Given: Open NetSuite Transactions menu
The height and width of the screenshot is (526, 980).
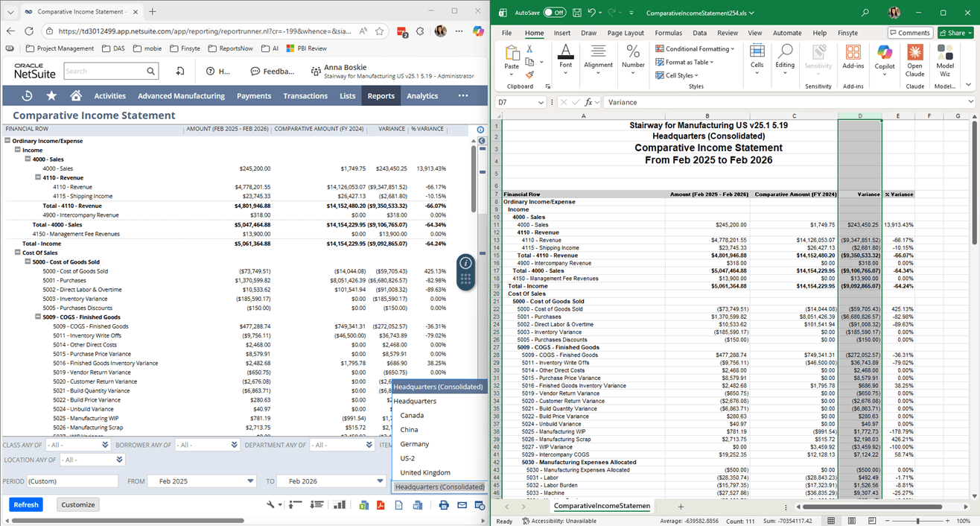Looking at the screenshot, I should pos(305,95).
